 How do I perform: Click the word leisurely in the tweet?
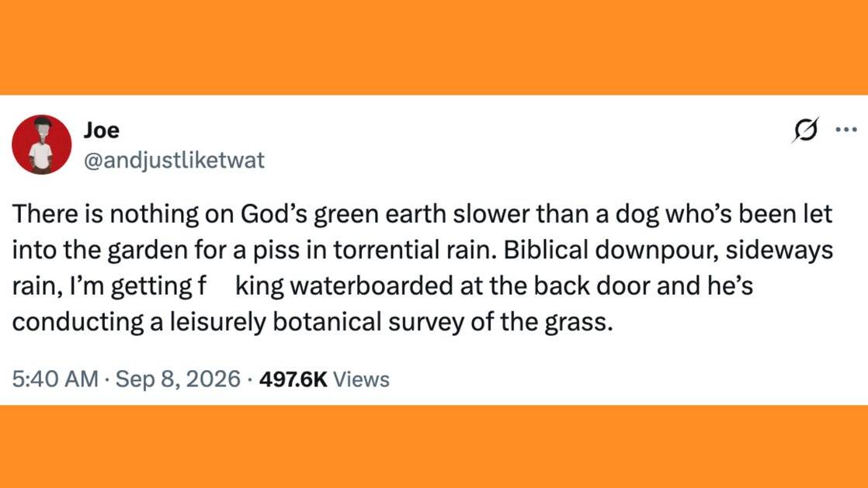pyautogui.click(x=217, y=323)
